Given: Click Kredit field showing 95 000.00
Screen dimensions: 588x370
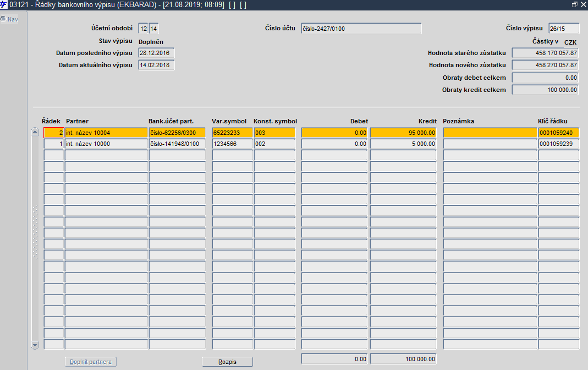Looking at the screenshot, I should 403,133.
